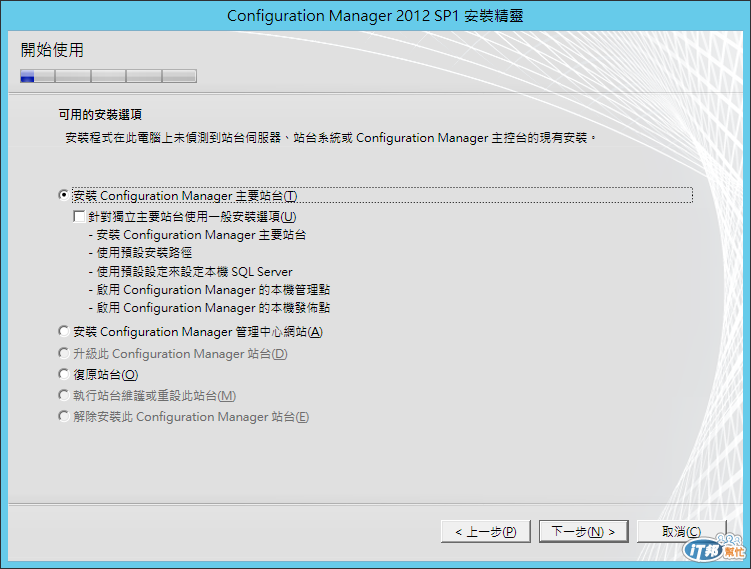Screen dimensions: 751x569
Task: Click the 啟用本機發佈點 description line
Action: click(x=209, y=307)
